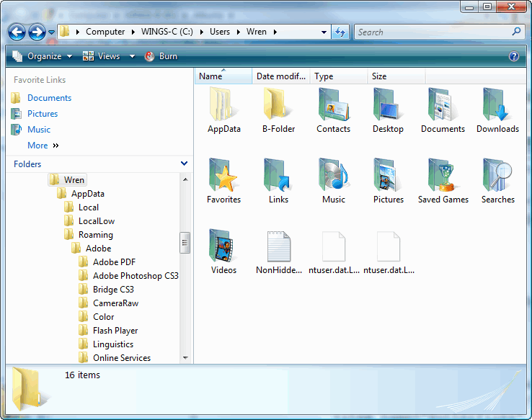Screen dimensions: 532x420
Task: Select Roaming in the folder tree
Action: point(96,235)
